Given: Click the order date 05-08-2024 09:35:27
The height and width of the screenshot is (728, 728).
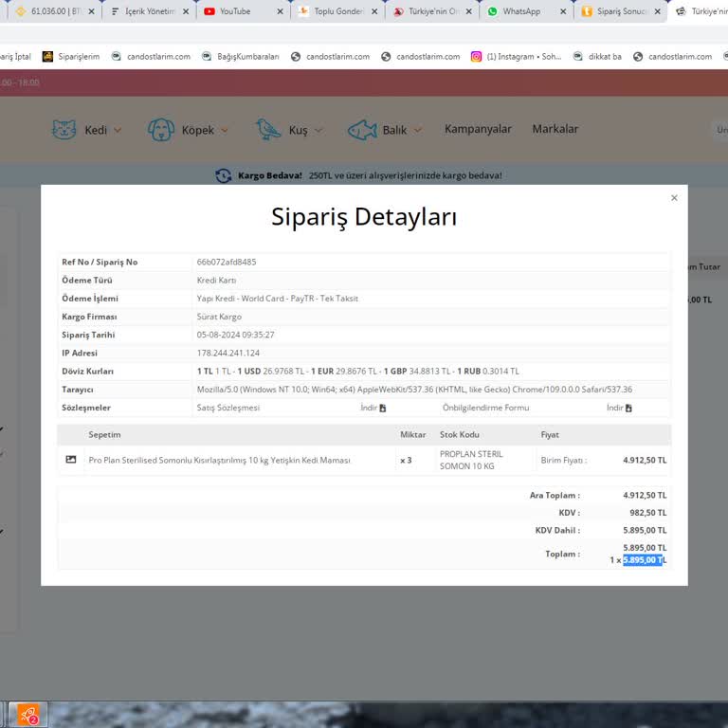Looking at the screenshot, I should pyautogui.click(x=235, y=335).
